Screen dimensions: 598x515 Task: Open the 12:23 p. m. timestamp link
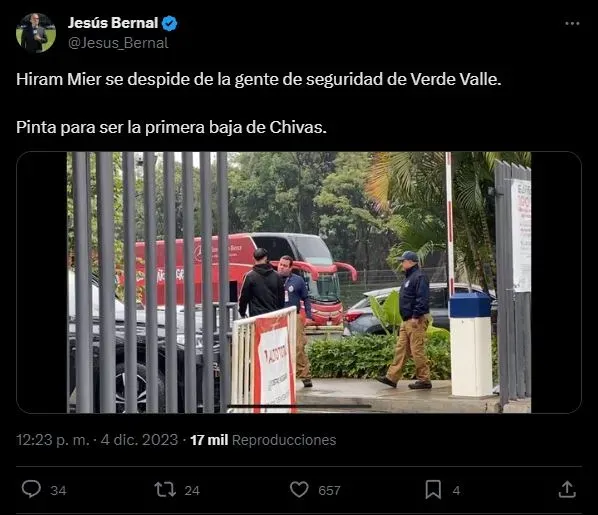(53, 440)
